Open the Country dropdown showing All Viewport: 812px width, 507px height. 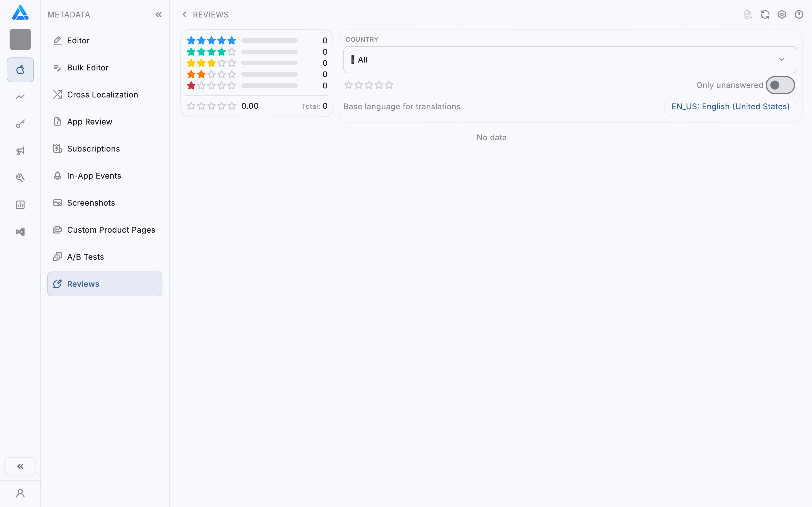pyautogui.click(x=570, y=60)
